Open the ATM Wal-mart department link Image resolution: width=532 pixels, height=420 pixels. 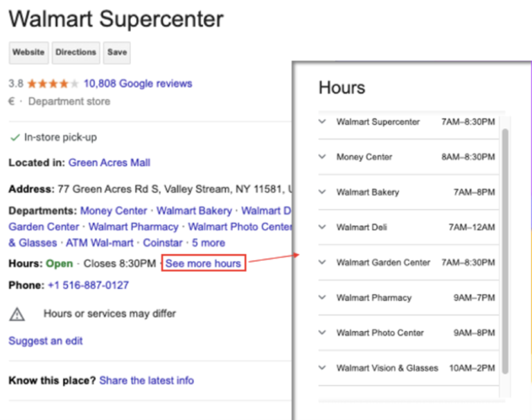click(x=100, y=243)
